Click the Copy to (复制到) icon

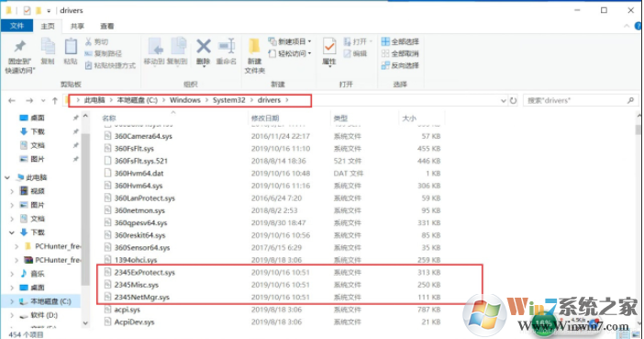click(x=178, y=47)
